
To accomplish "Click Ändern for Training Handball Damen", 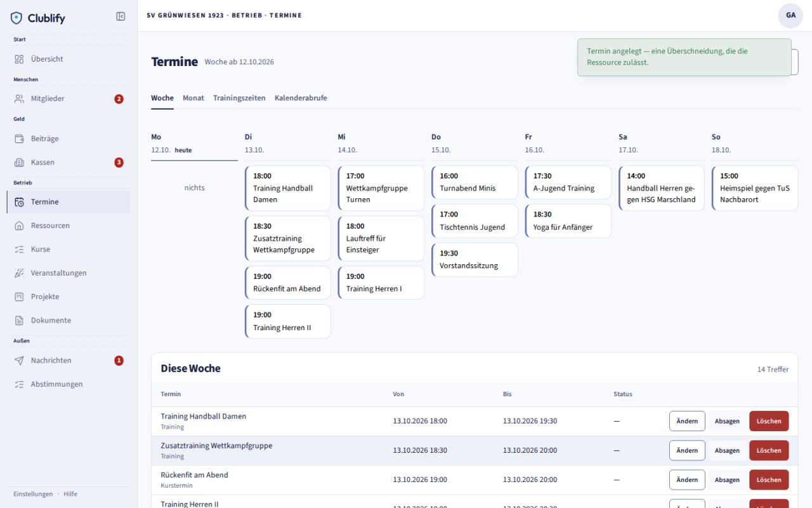I will pos(687,421).
